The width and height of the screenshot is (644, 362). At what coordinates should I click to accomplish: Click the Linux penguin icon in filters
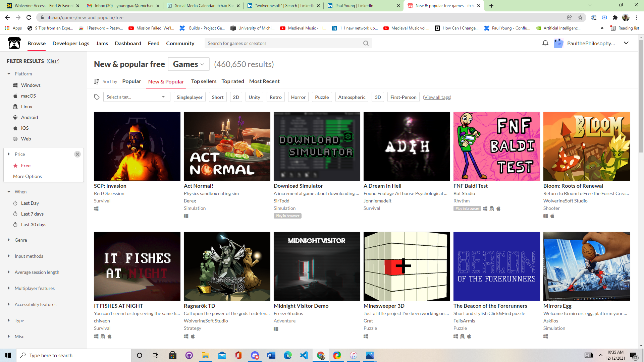pos(15,107)
